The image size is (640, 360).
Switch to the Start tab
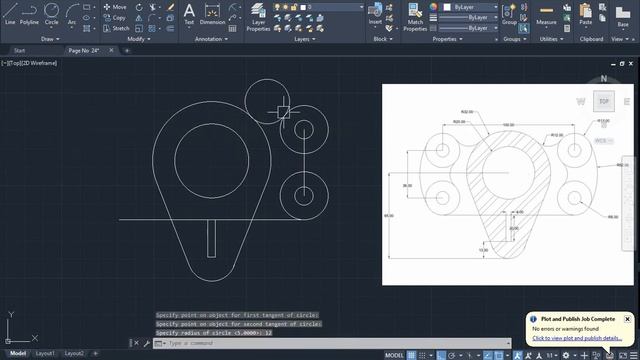[x=19, y=51]
